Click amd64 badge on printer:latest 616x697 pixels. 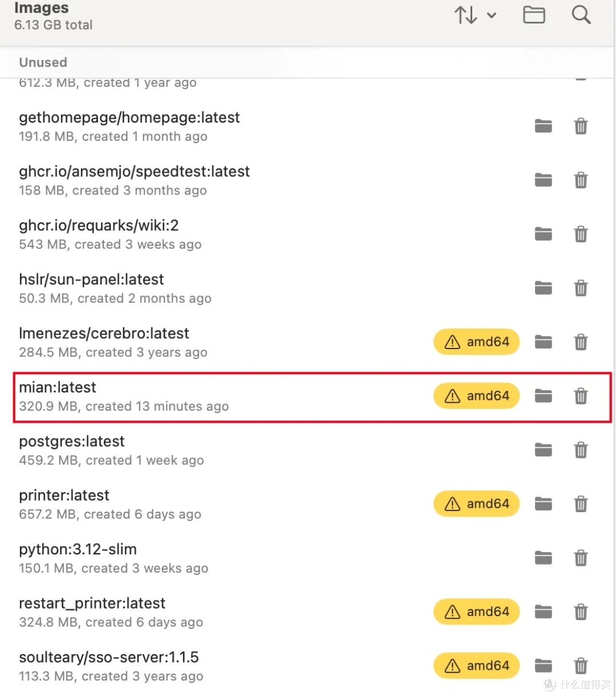(477, 504)
